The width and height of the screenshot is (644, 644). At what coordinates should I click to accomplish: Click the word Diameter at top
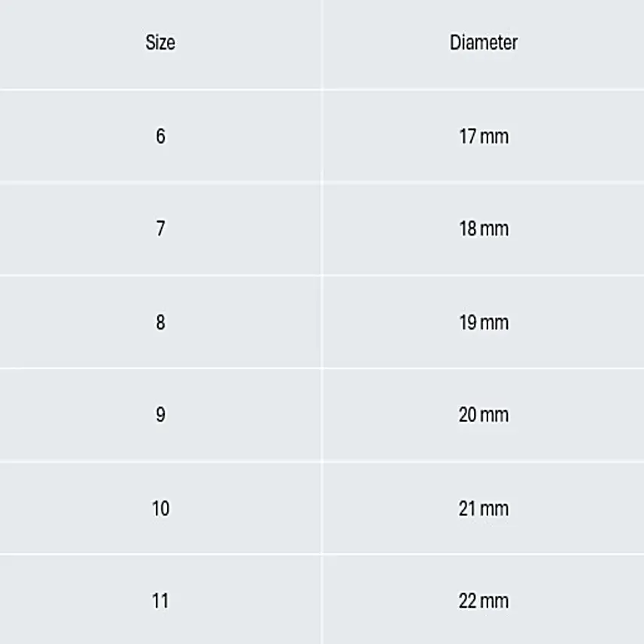coord(484,42)
